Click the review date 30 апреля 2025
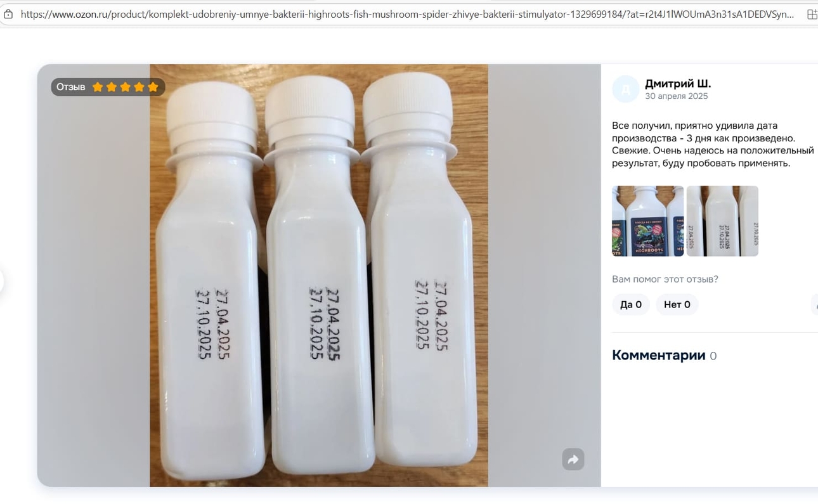 coord(676,96)
